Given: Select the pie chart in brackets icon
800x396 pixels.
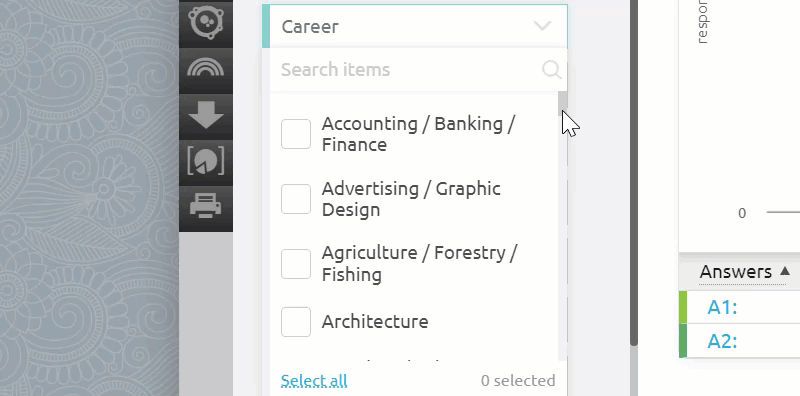Looking at the screenshot, I should (206, 161).
